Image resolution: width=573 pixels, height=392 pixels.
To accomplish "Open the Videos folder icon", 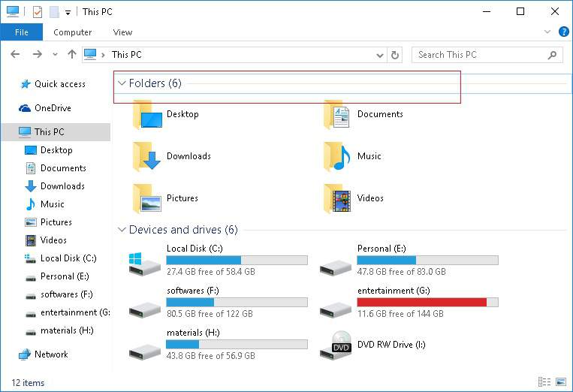I will (337, 199).
